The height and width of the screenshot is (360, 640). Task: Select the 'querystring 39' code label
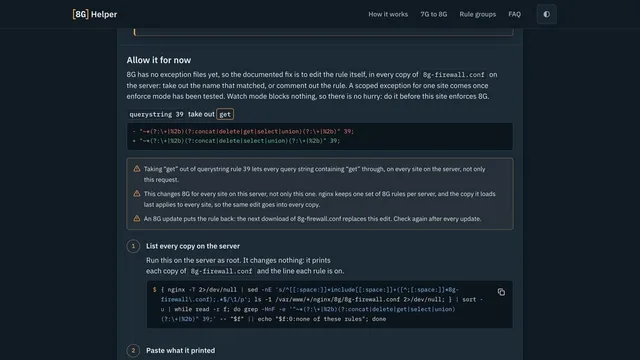click(156, 114)
